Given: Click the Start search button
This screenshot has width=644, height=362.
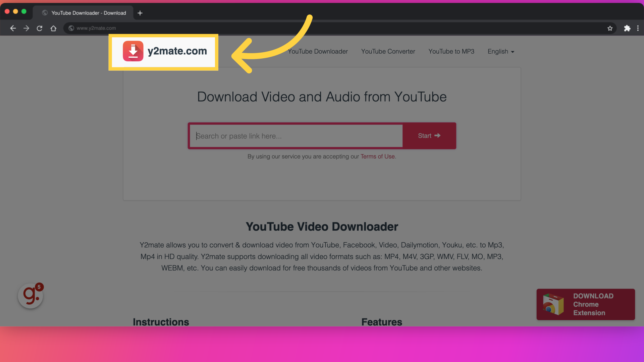Looking at the screenshot, I should [429, 135].
